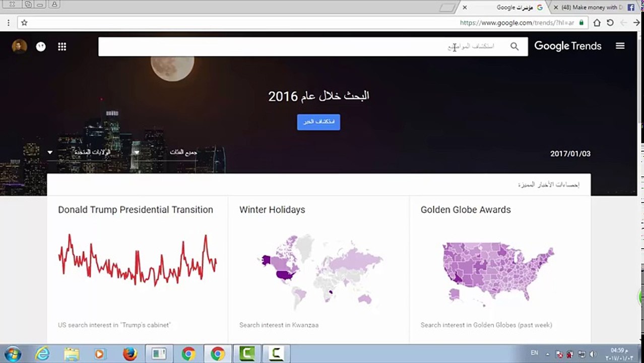Open the first green Camtasia taskbar icon

[x=247, y=354]
